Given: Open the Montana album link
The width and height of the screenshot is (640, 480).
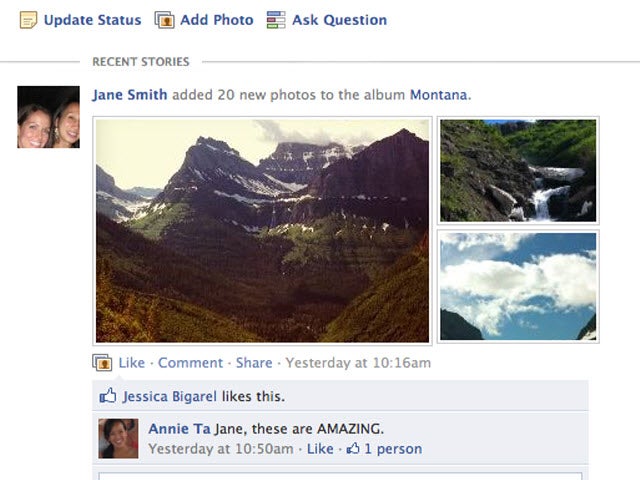Looking at the screenshot, I should coord(437,95).
